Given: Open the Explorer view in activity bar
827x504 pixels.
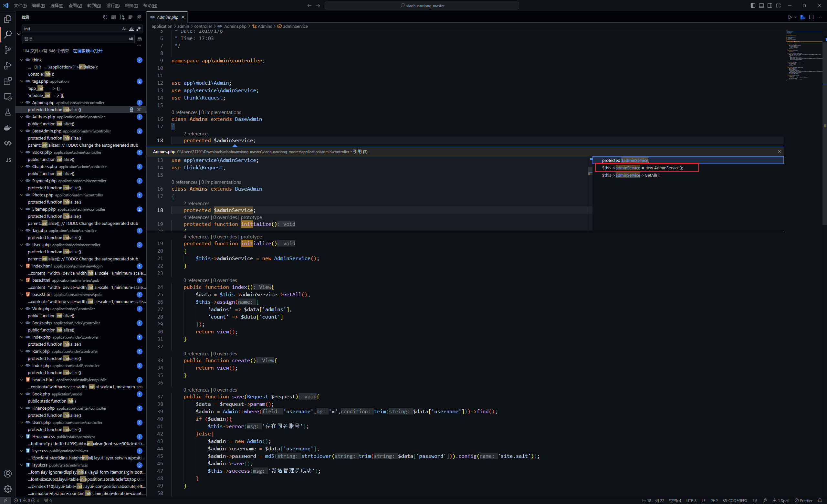Looking at the screenshot, I should pos(7,19).
